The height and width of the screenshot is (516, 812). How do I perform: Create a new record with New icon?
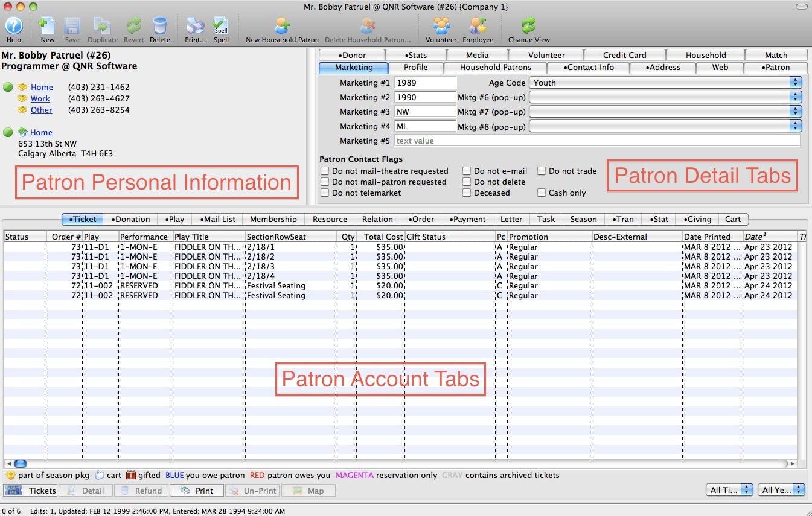47,26
